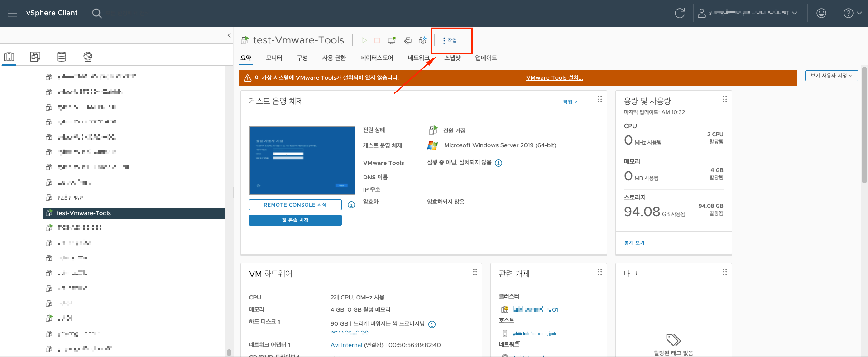Open the user account dropdown
Viewport: 868px width, 357px height.
click(x=748, y=13)
